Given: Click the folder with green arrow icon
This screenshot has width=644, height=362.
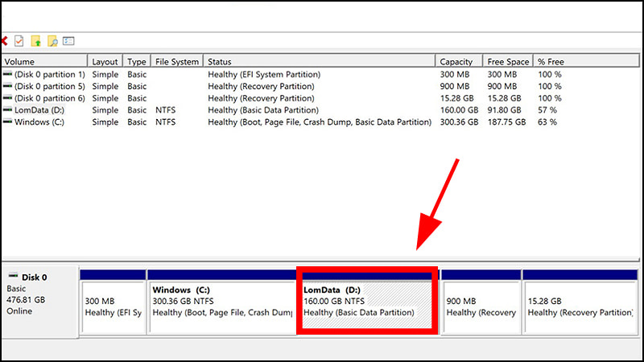Looking at the screenshot, I should [36, 41].
